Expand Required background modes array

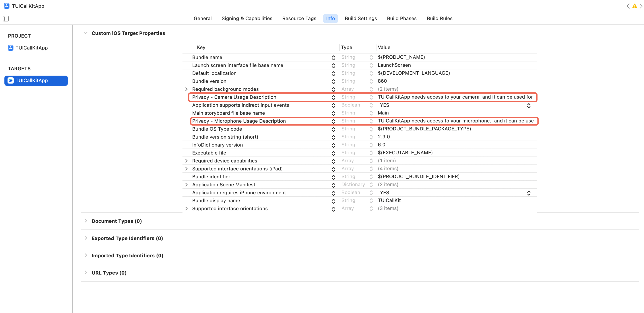tap(186, 89)
